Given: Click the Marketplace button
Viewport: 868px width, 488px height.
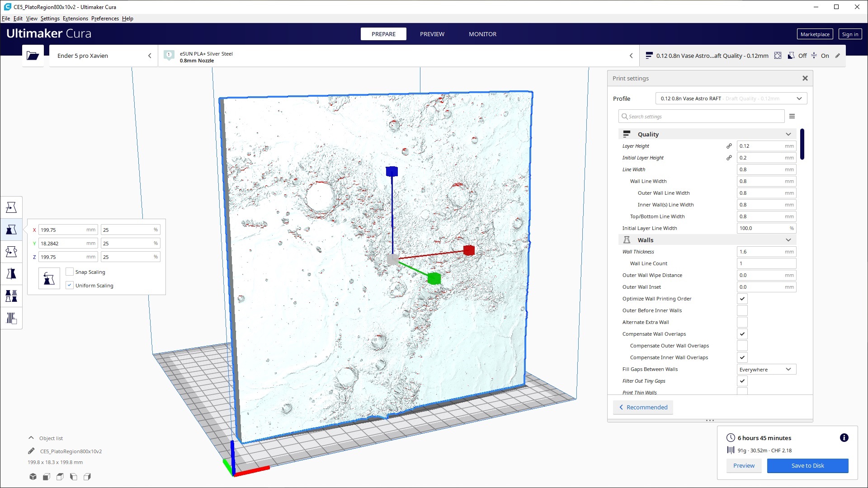Looking at the screenshot, I should (815, 34).
